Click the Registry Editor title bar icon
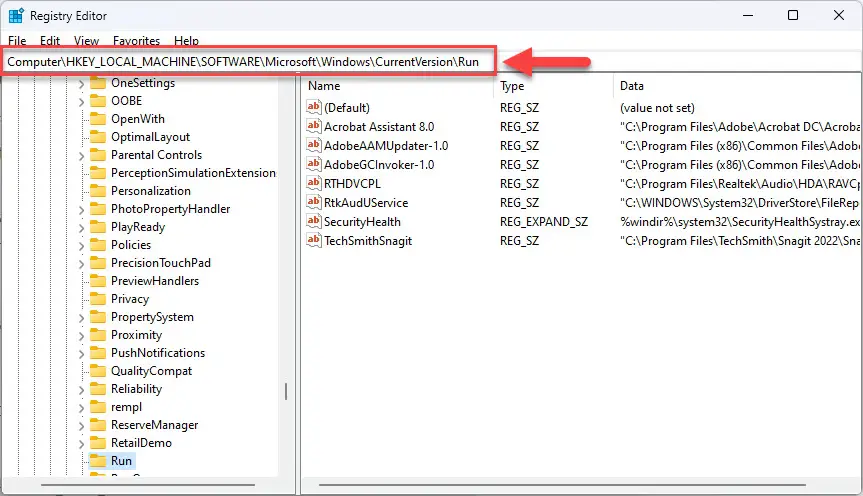This screenshot has height=496, width=863. [x=16, y=15]
